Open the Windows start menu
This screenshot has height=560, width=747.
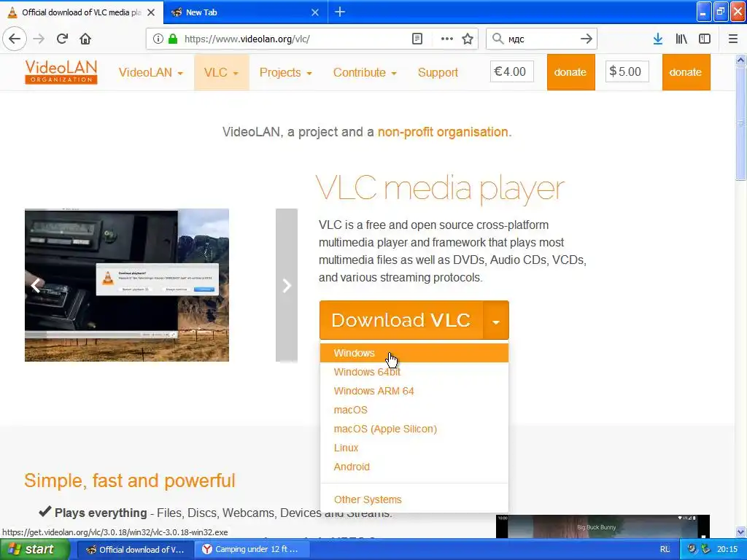pos(34,549)
